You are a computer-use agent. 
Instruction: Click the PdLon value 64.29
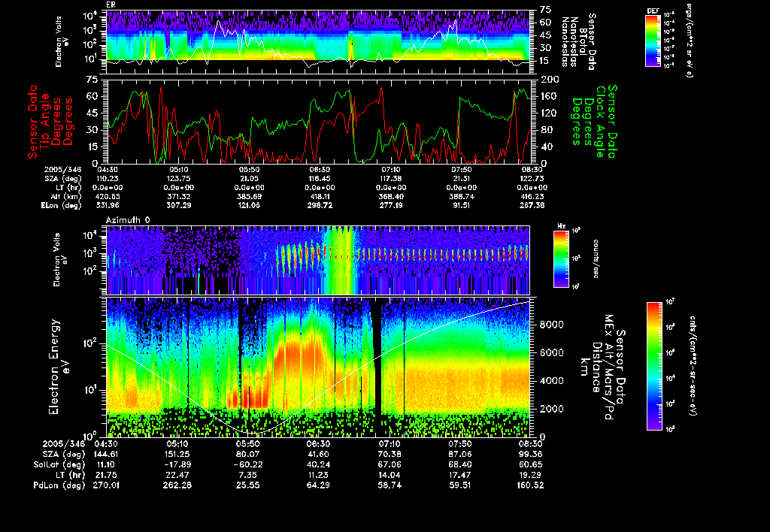pyautogui.click(x=318, y=485)
